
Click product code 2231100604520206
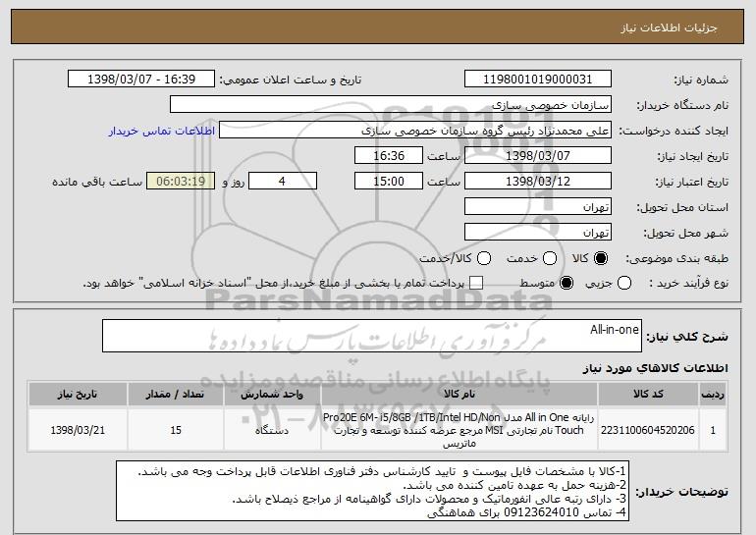point(648,430)
